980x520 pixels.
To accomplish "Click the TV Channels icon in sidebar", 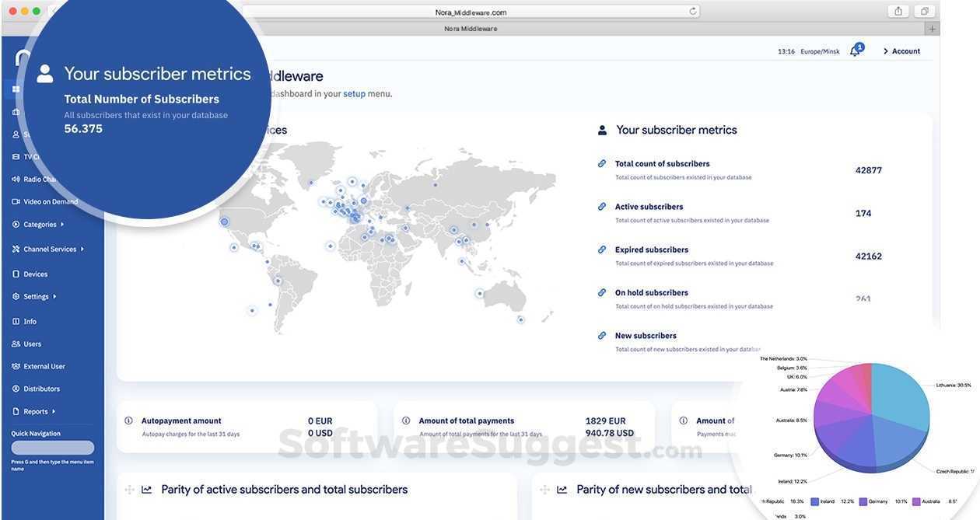I will [x=16, y=156].
